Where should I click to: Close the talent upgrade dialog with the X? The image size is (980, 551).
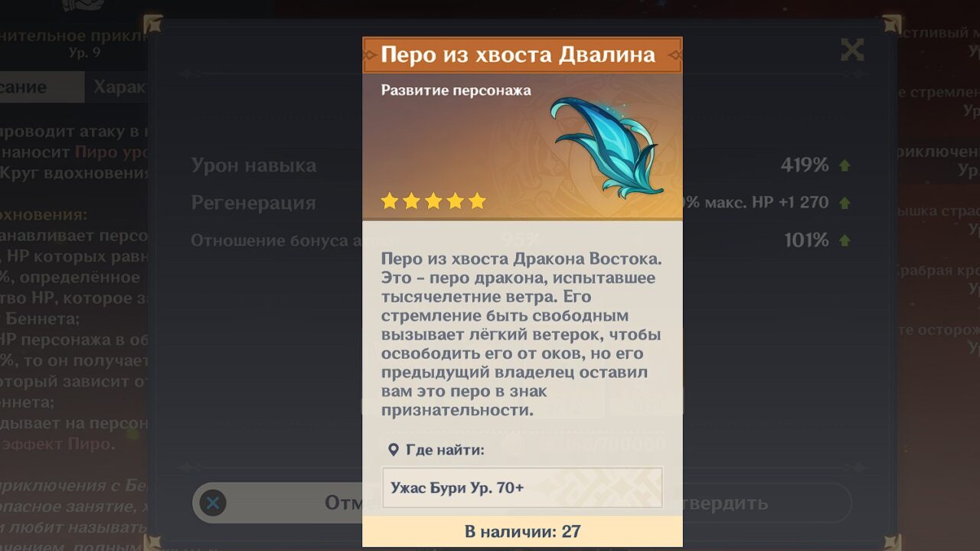[852, 51]
